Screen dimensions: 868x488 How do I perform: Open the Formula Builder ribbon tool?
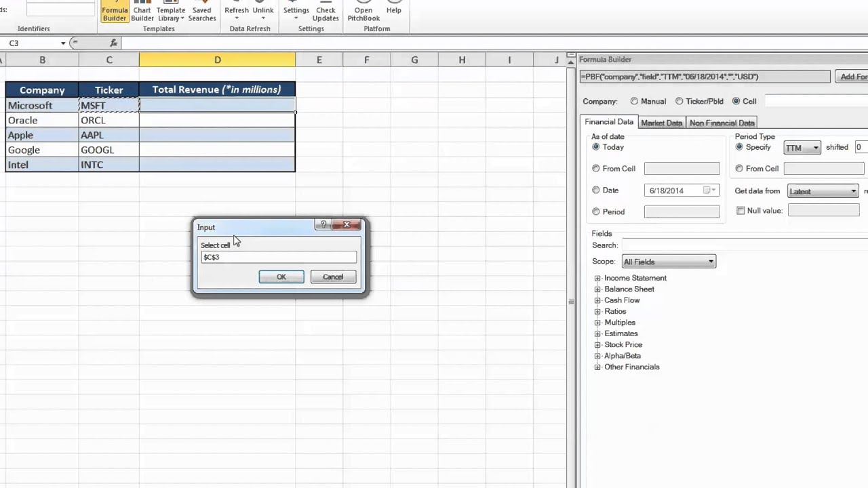(x=115, y=12)
